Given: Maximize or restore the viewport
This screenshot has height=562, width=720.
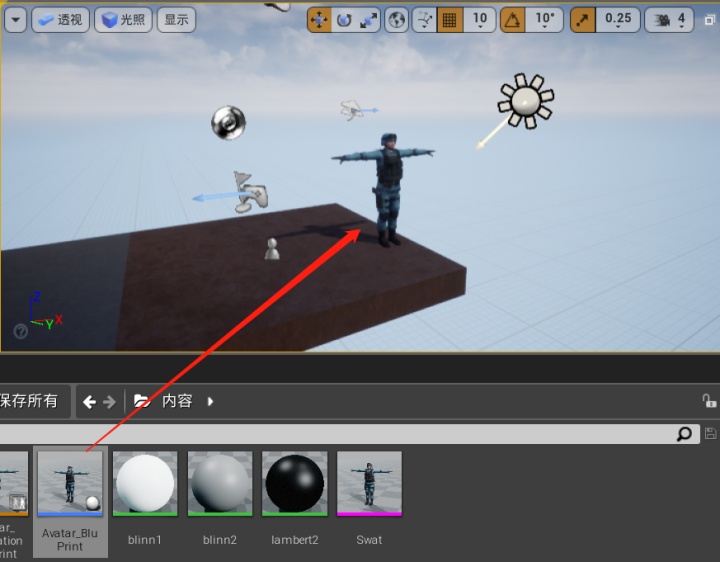Looking at the screenshot, I should click(710, 20).
